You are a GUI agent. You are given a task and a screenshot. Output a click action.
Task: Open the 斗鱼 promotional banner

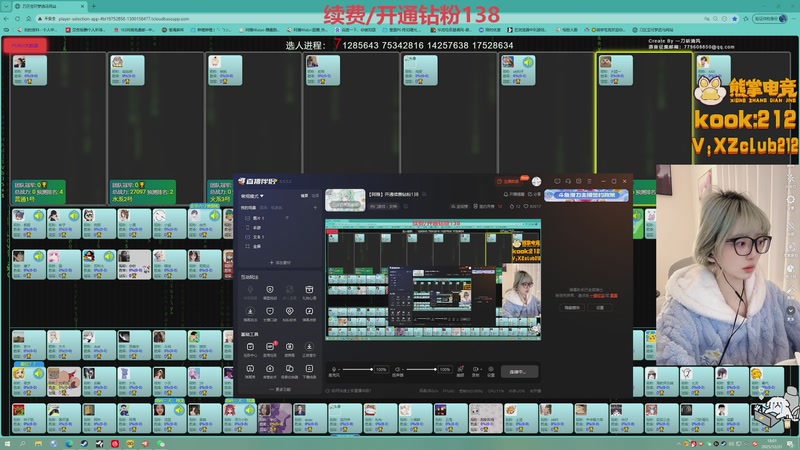[586, 195]
